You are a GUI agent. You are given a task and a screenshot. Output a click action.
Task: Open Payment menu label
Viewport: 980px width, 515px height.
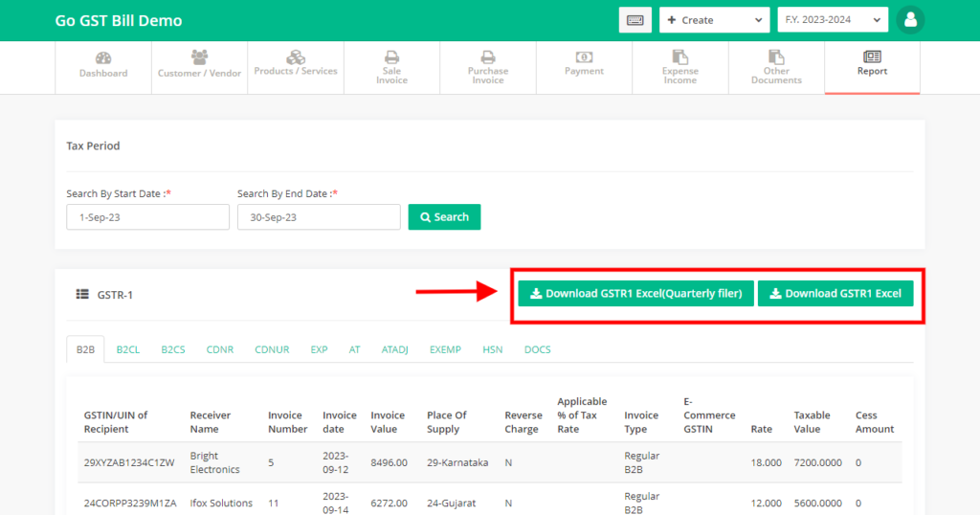click(585, 71)
